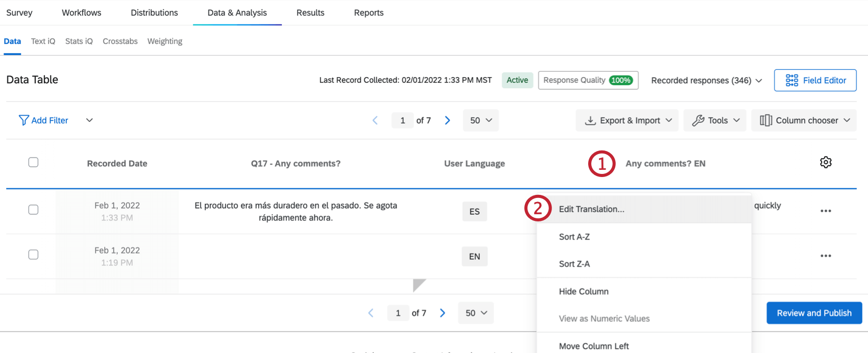This screenshot has height=353, width=868.
Task: Open the Field Editor
Action: pyautogui.click(x=815, y=80)
